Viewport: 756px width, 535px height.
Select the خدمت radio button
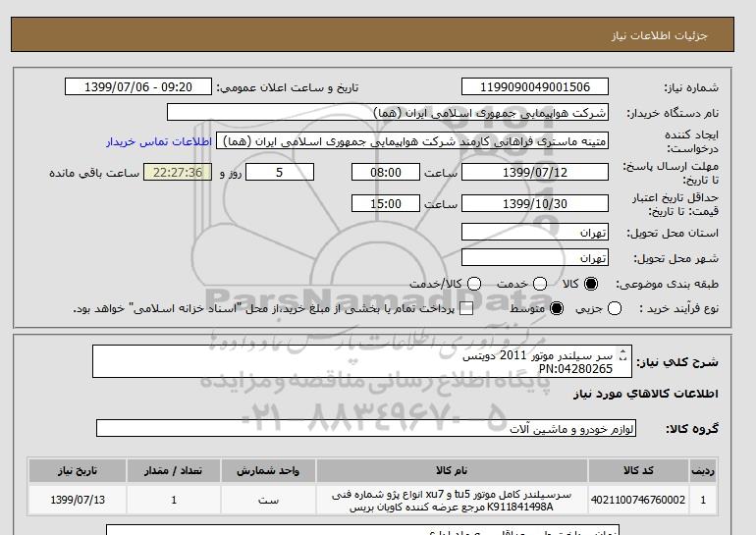click(x=540, y=284)
